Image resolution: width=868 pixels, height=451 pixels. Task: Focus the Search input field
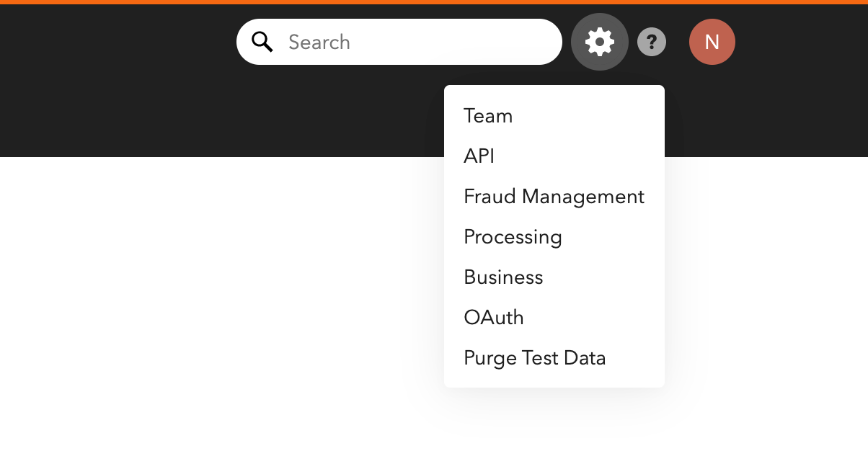pyautogui.click(x=399, y=42)
